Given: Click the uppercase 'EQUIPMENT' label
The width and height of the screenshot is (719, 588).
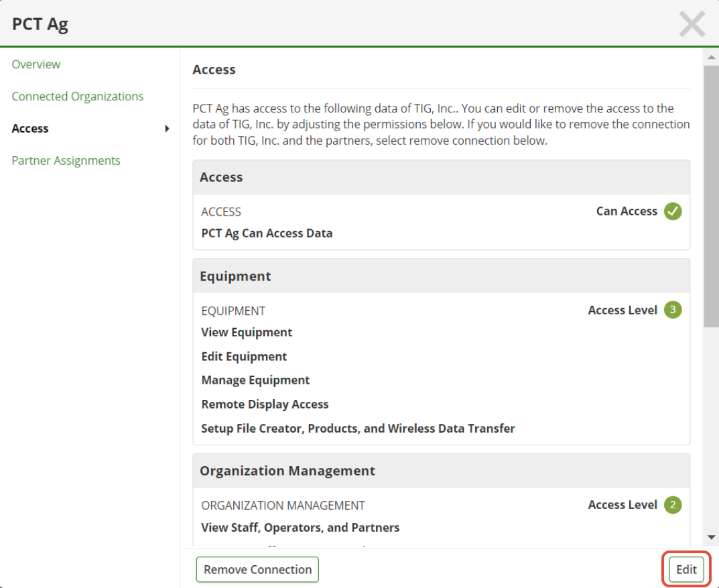Looking at the screenshot, I should tap(233, 311).
